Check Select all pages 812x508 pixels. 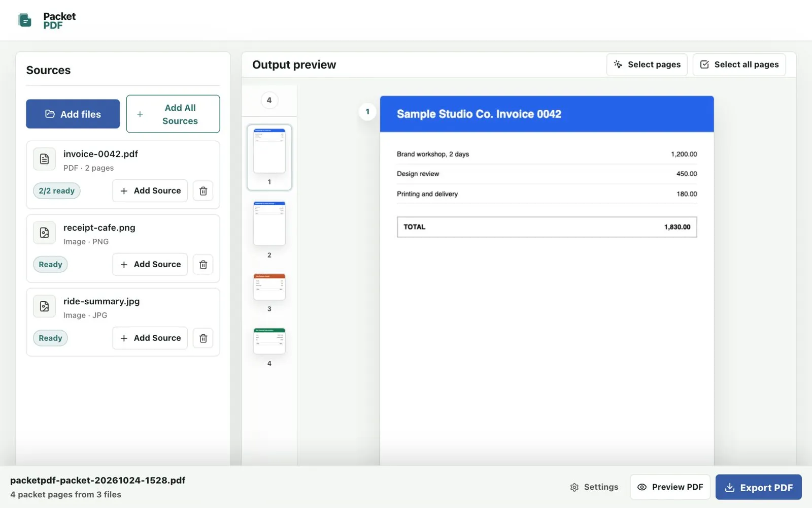point(739,65)
